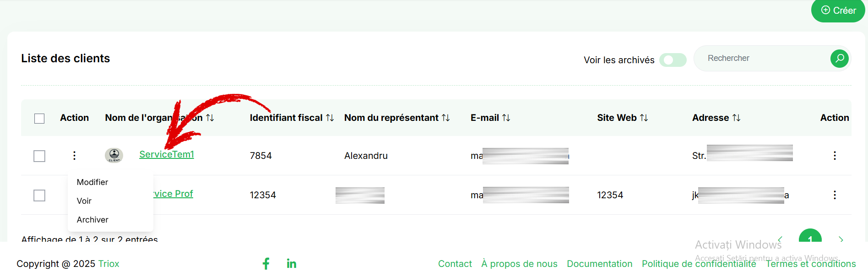The image size is (868, 277).
Task: Open the ServiceTem1 organisation link
Action: (167, 154)
